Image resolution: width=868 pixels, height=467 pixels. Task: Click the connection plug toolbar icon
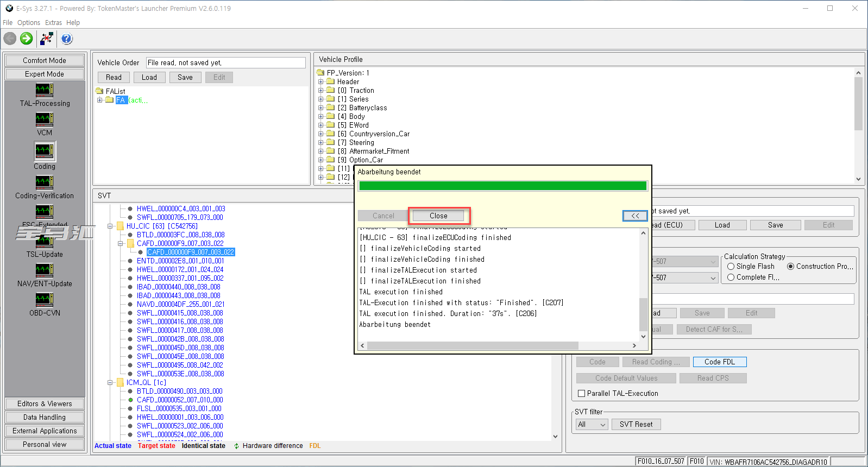click(x=47, y=39)
